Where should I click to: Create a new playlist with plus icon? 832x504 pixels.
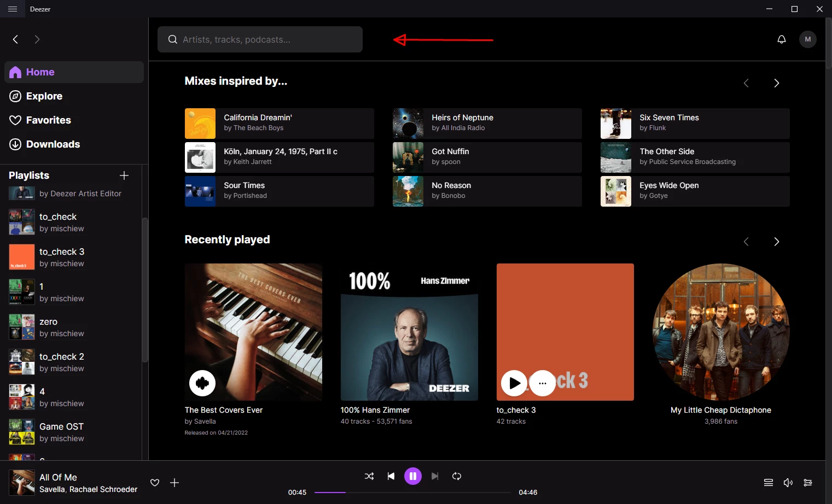[x=124, y=175]
